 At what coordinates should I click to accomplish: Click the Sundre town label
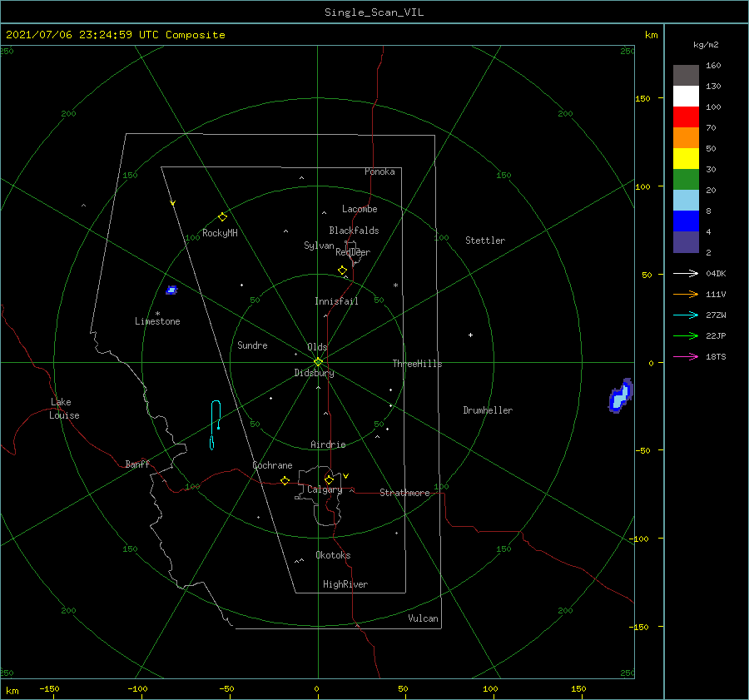pyautogui.click(x=252, y=345)
